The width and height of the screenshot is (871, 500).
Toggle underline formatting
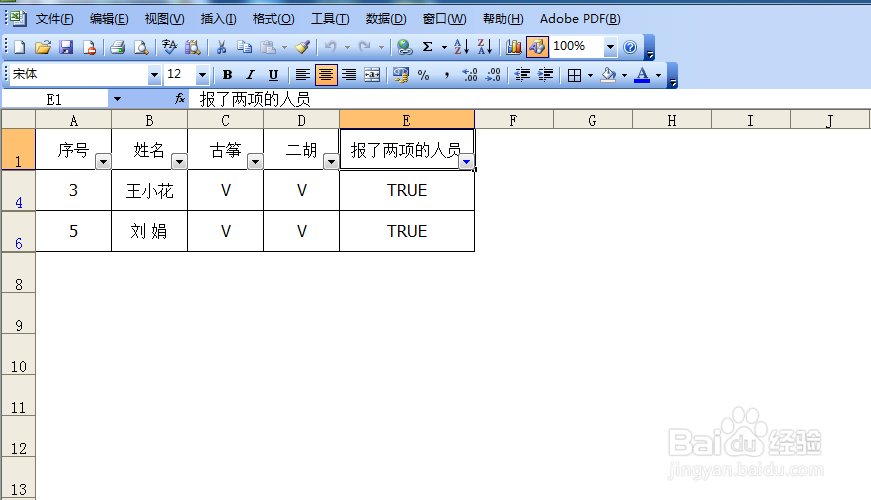coord(273,75)
